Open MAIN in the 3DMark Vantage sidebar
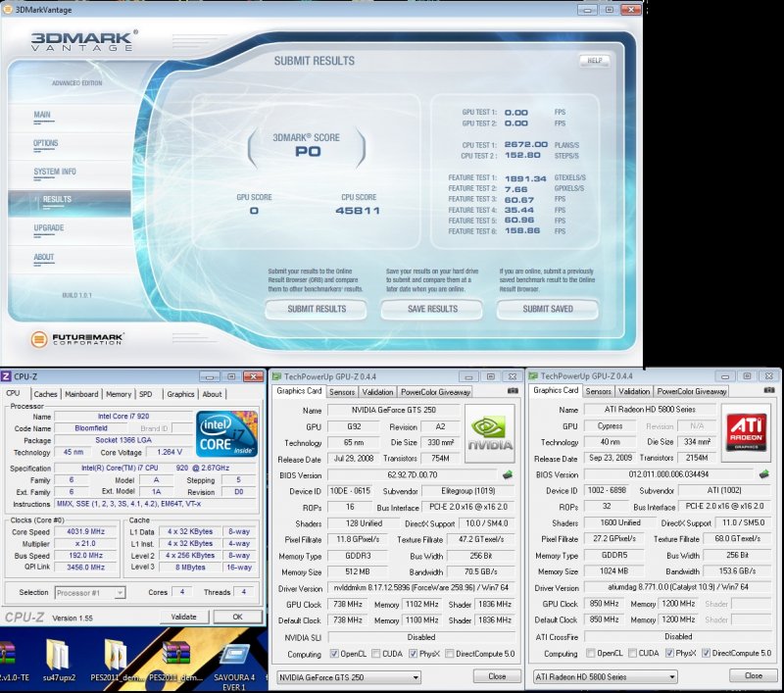Screen dimensions: 784x693 tap(42, 115)
